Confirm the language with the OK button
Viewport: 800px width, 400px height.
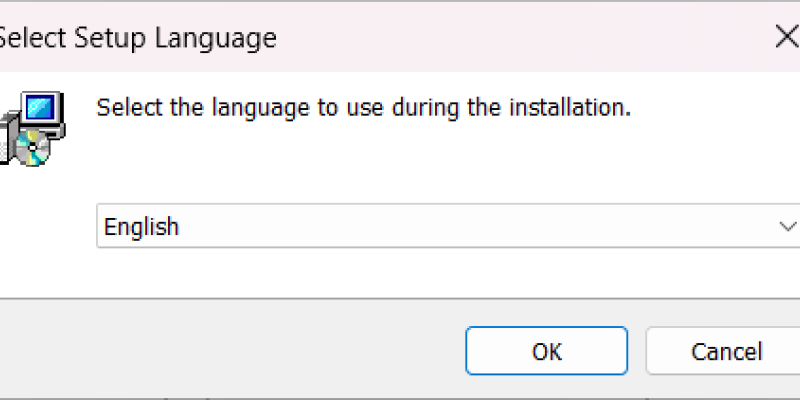(x=546, y=351)
